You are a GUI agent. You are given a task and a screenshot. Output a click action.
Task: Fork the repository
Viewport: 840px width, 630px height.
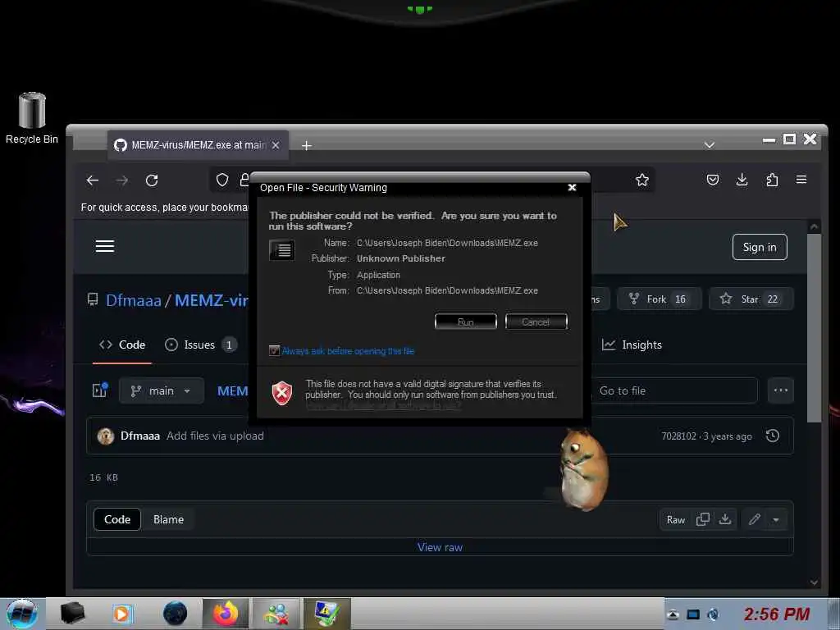click(659, 299)
